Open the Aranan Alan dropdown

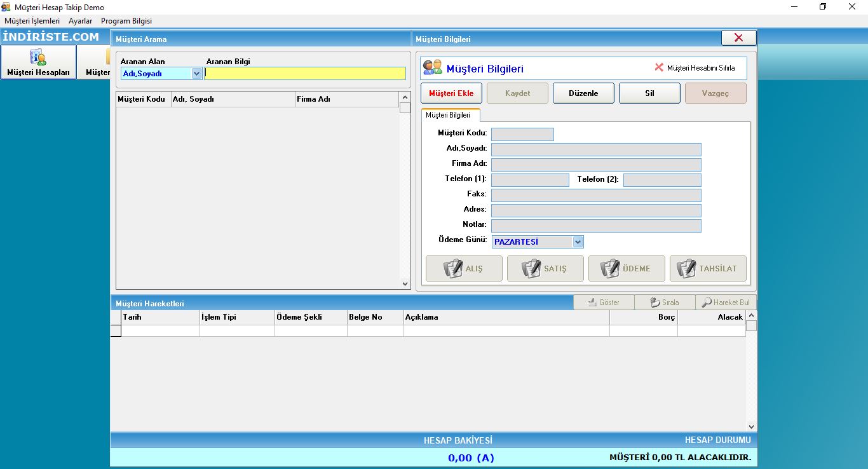(x=196, y=73)
